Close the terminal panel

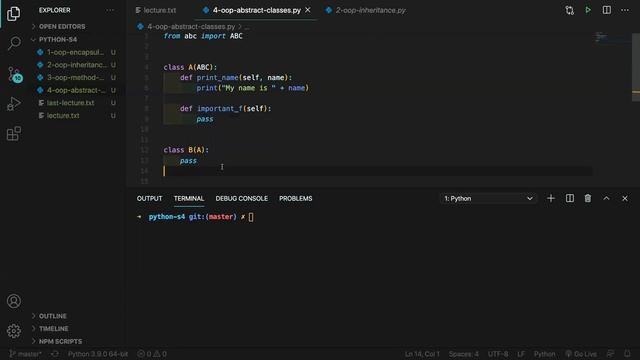coord(625,198)
